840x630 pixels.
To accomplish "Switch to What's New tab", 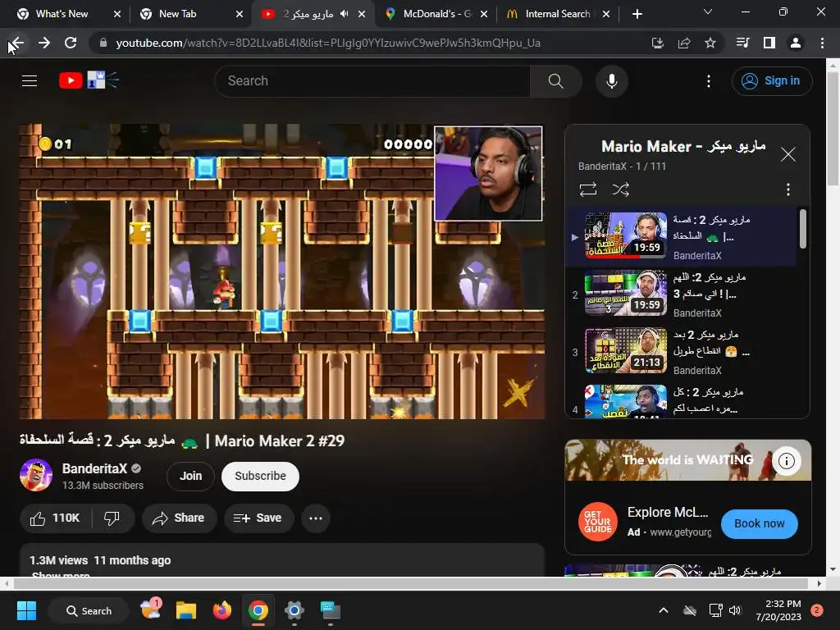I will pos(62,14).
